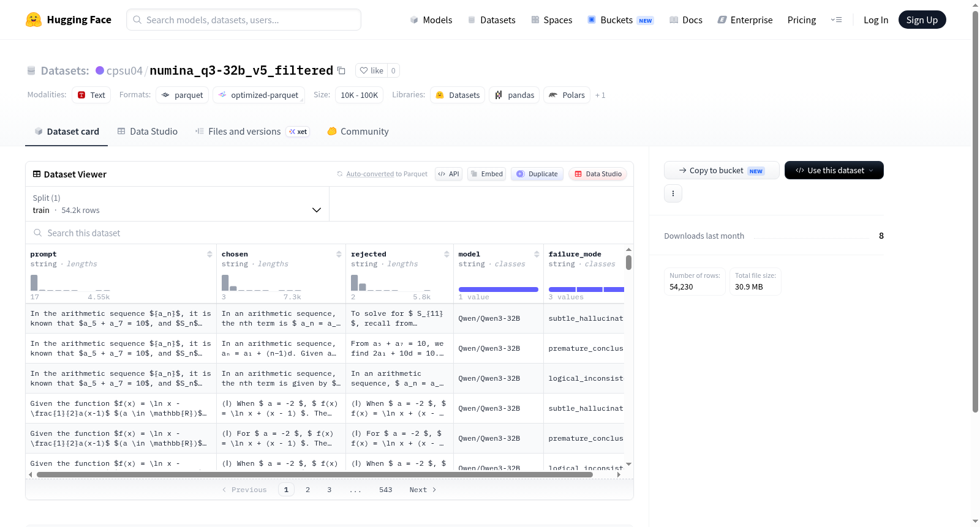This screenshot has width=980, height=527.
Task: Open the three-dot options menu
Action: [673, 193]
